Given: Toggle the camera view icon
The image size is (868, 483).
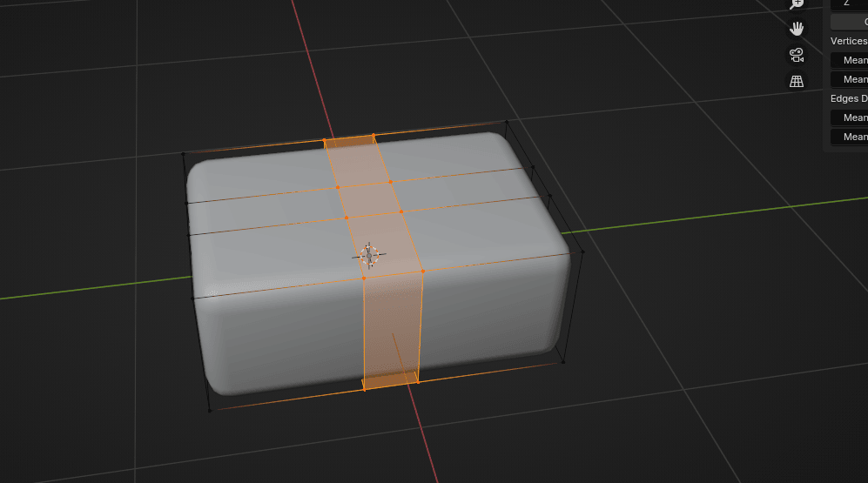Looking at the screenshot, I should (796, 55).
